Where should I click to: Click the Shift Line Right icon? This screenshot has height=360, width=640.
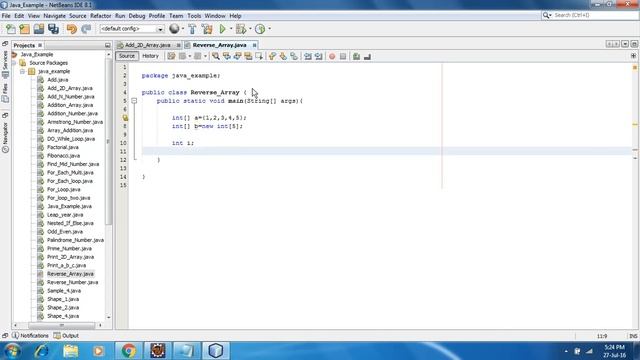[318, 56]
